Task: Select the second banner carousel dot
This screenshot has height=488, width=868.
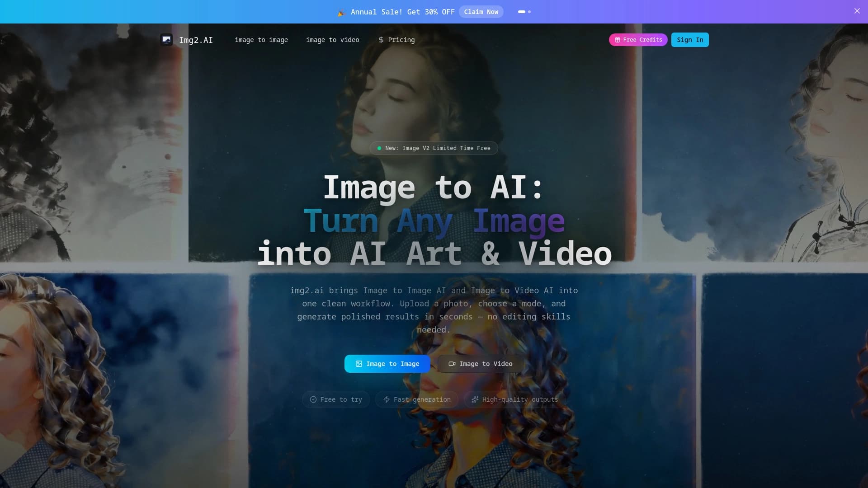Action: [529, 12]
